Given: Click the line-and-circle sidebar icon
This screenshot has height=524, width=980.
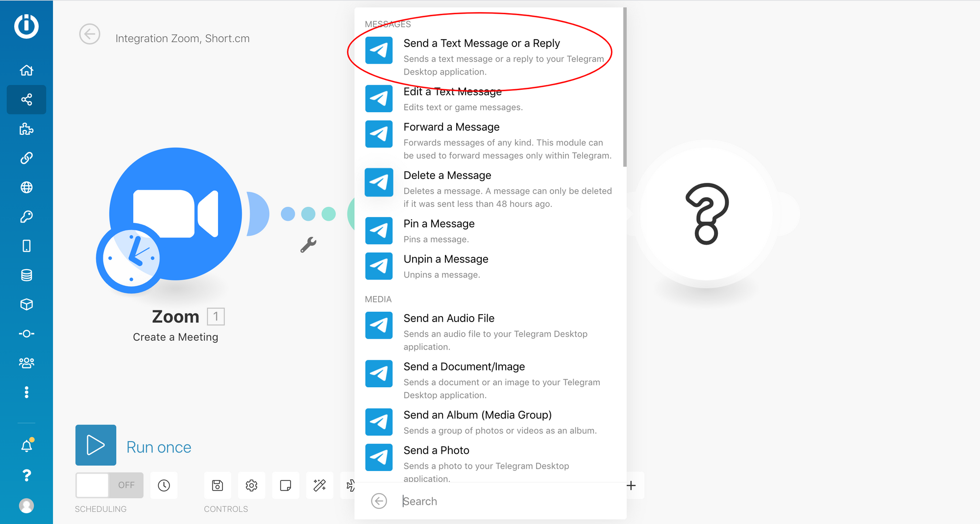Looking at the screenshot, I should pyautogui.click(x=26, y=334).
